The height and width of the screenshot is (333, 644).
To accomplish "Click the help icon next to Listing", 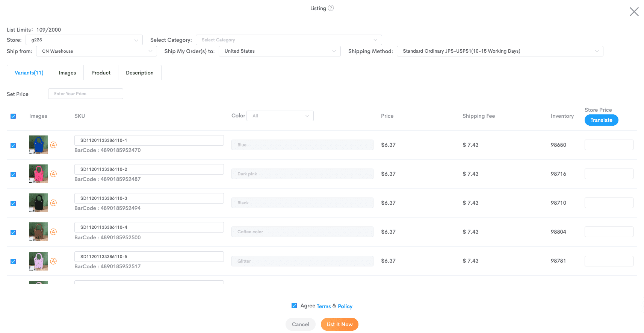I will pos(331,8).
